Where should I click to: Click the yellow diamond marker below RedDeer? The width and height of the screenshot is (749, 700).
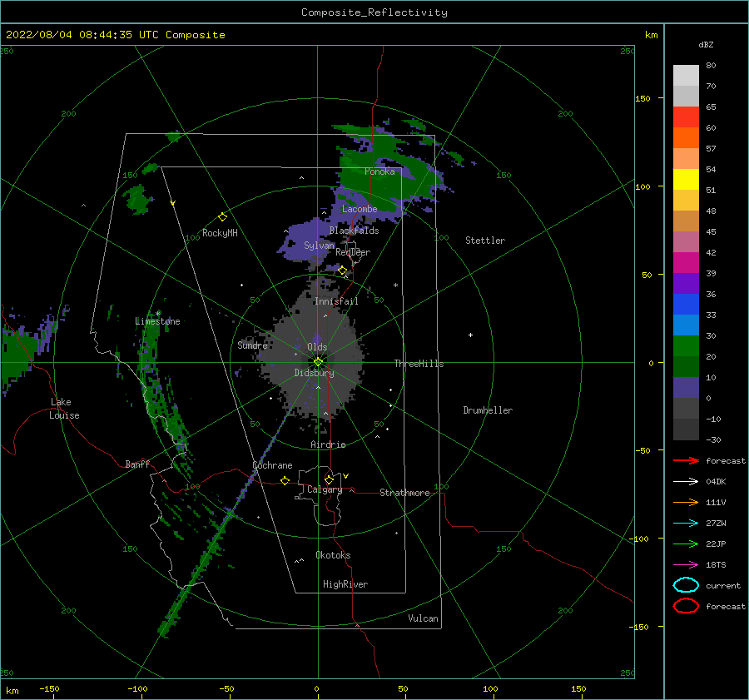(342, 271)
